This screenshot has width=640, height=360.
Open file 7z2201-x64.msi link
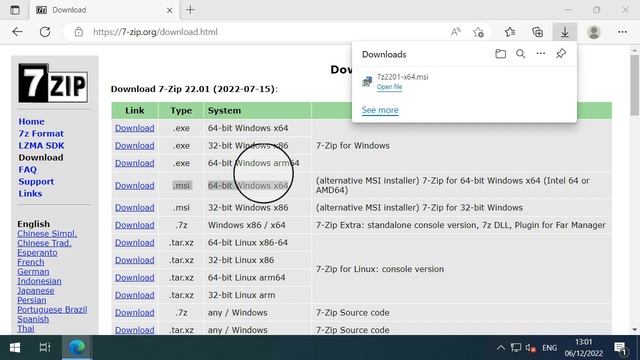(389, 87)
